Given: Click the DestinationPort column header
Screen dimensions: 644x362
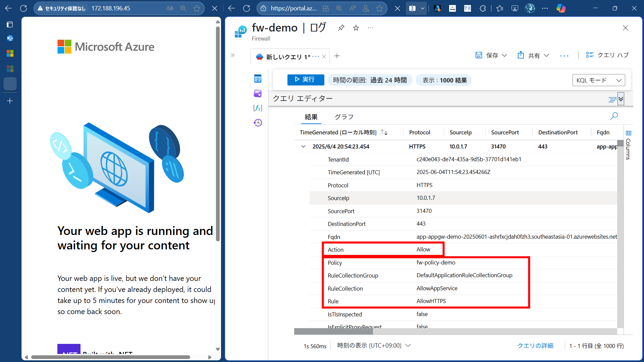Looking at the screenshot, I should point(558,132).
